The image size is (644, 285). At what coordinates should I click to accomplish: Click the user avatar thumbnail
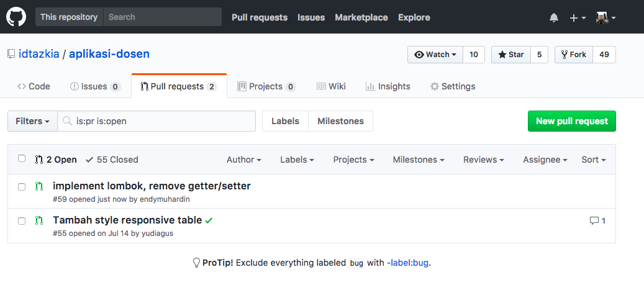pyautogui.click(x=602, y=17)
